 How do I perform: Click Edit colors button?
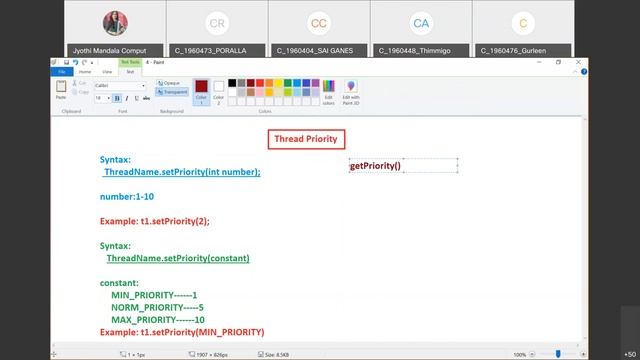tap(329, 92)
